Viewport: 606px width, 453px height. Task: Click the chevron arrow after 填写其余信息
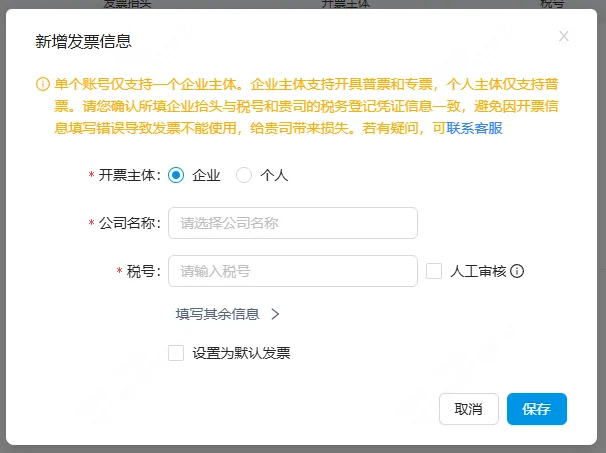[x=275, y=314]
